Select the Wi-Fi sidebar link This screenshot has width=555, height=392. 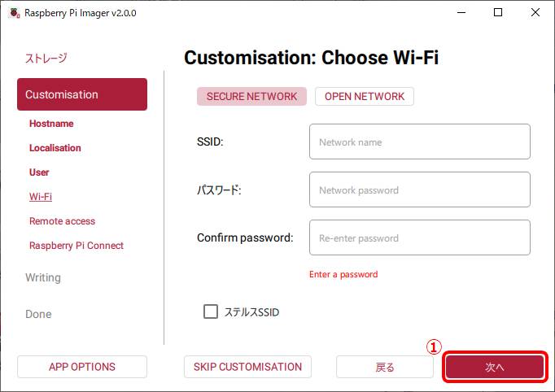41,197
